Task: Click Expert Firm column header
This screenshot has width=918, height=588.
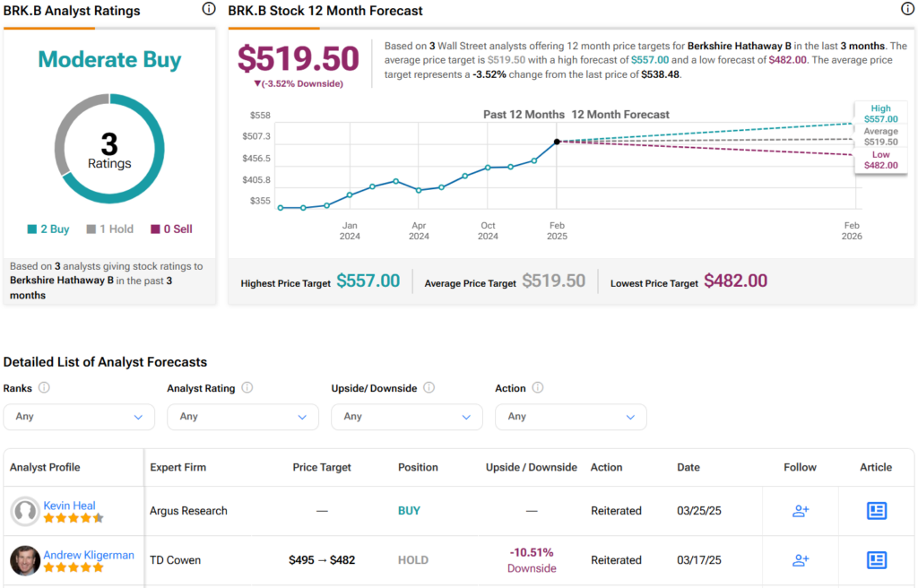Action: pos(178,467)
